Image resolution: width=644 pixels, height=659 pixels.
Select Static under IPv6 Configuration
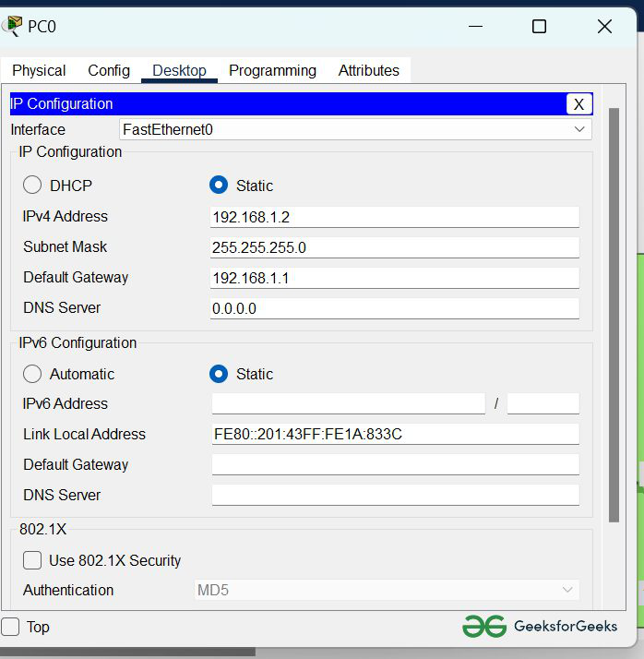point(219,374)
